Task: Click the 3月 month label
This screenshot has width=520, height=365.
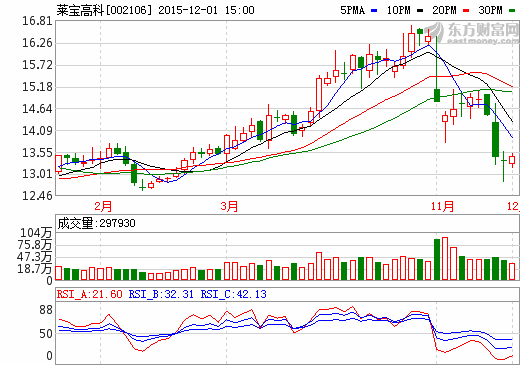Action: pyautogui.click(x=229, y=206)
